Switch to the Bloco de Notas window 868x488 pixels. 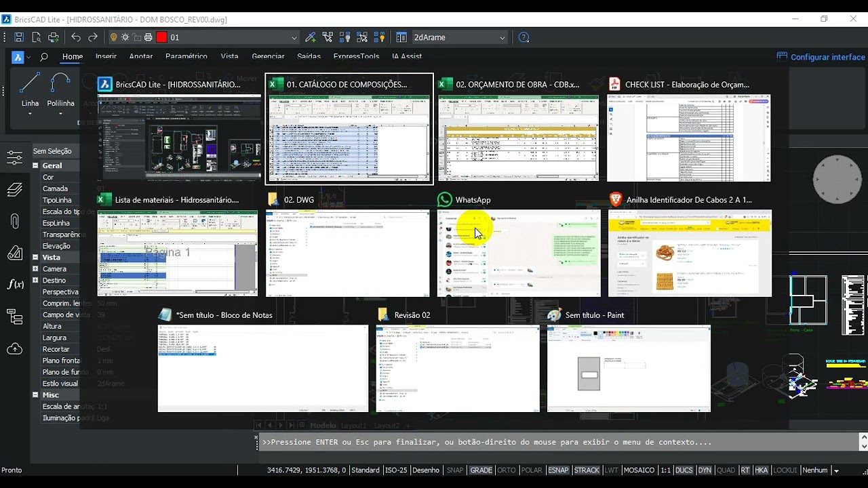pyautogui.click(x=263, y=359)
